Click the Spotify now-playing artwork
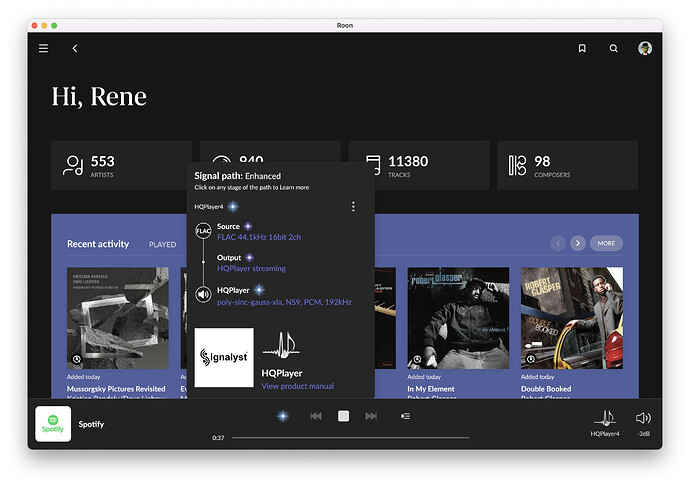 53,424
